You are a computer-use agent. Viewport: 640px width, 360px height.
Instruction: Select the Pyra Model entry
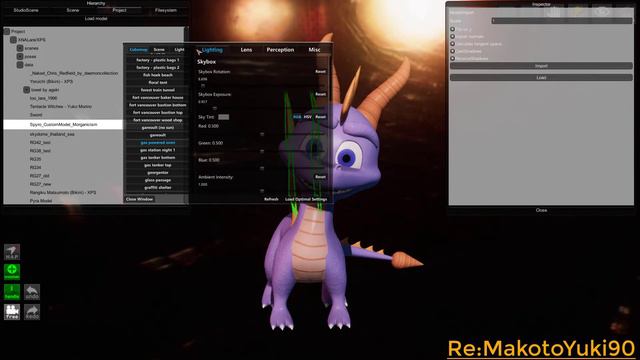tap(41, 201)
